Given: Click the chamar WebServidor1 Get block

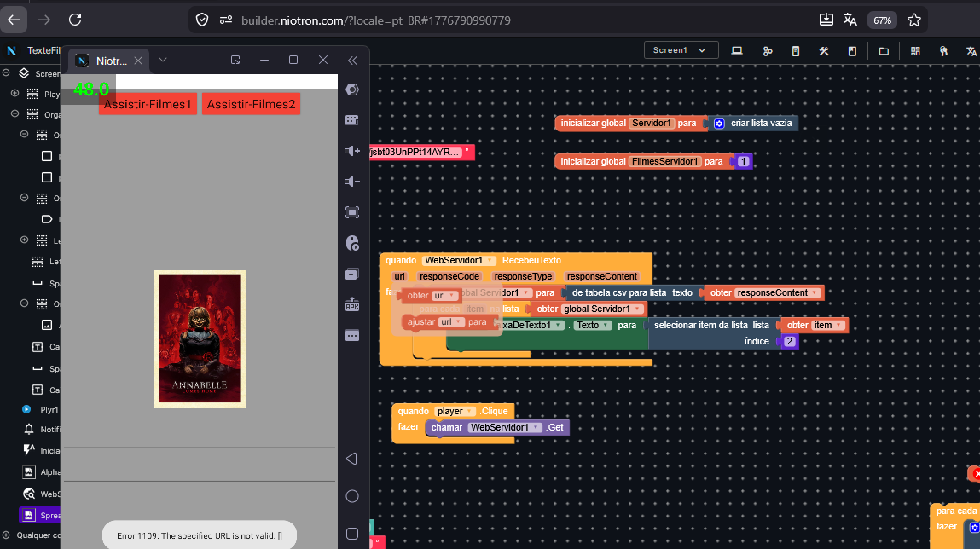Looking at the screenshot, I should pos(497,427).
